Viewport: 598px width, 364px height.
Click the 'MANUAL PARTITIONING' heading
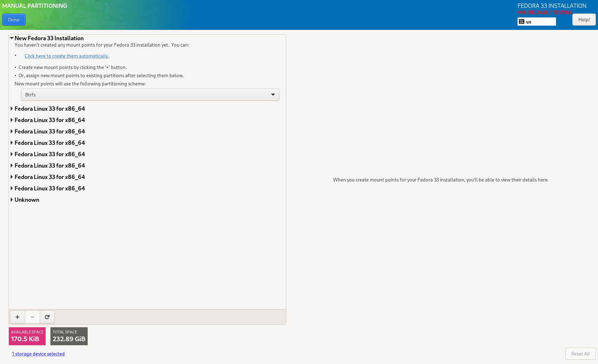click(x=35, y=6)
